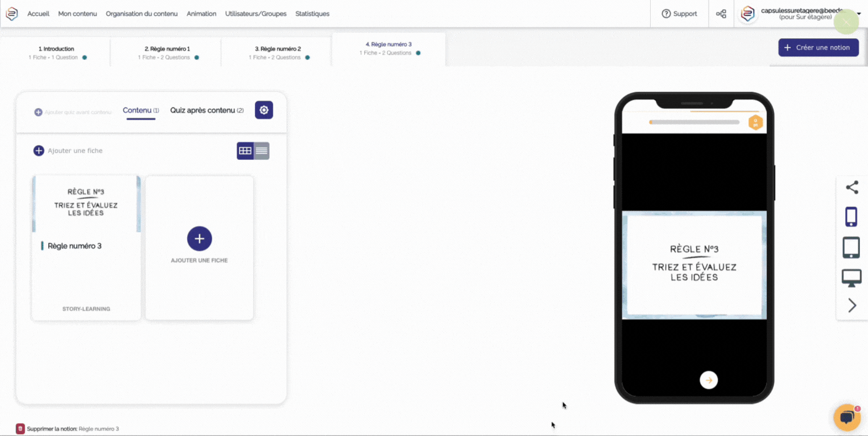This screenshot has height=436, width=868.
Task: Click the Beedeez logo top left
Action: tap(12, 13)
